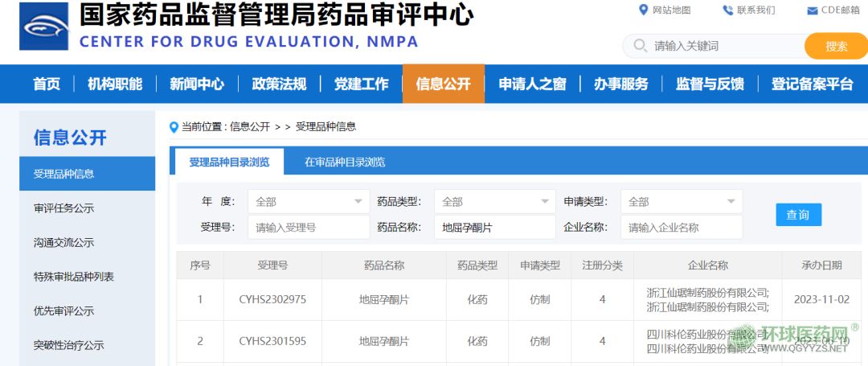Click the site map pin icon
Viewport: 868px width, 366px height.
[643, 10]
